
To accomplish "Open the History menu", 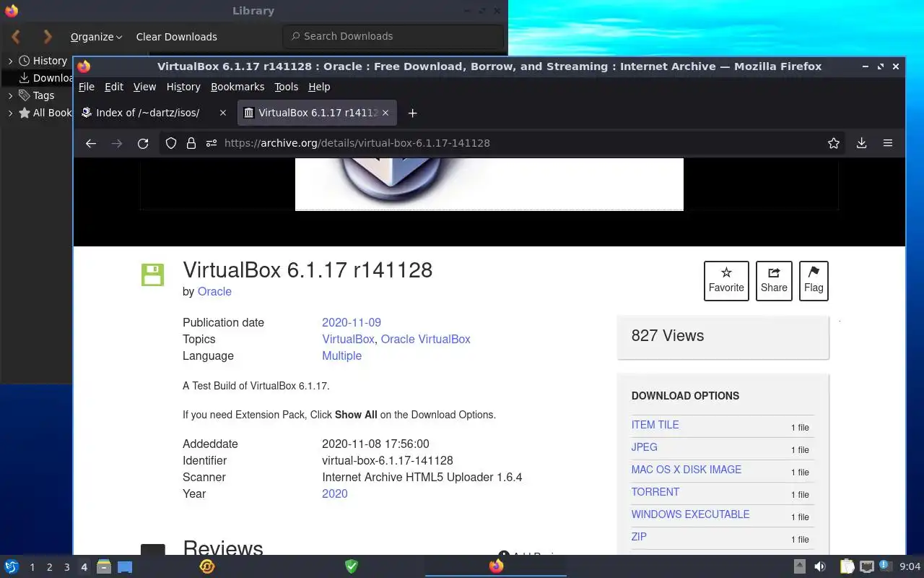I will [183, 87].
